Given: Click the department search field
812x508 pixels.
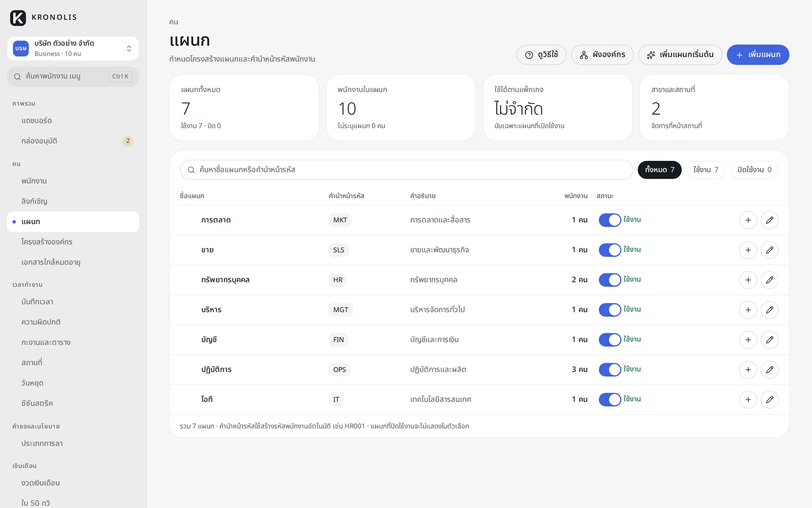Looking at the screenshot, I should pos(406,170).
